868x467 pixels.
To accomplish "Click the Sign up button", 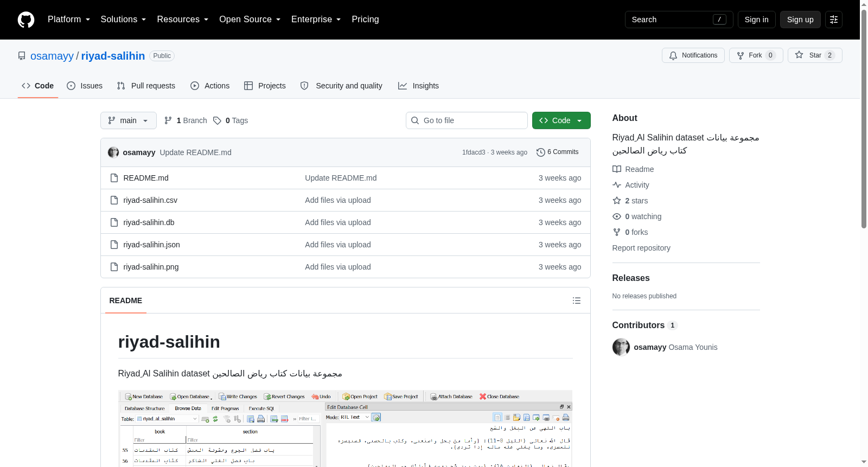I will tap(800, 20).
